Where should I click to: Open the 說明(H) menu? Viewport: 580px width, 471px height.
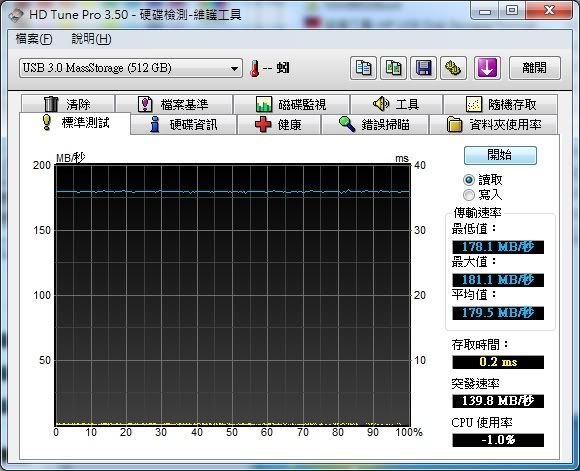(91, 39)
